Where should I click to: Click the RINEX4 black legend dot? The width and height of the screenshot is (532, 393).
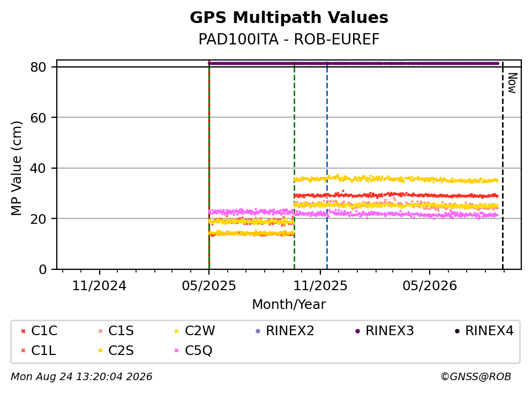coord(457,331)
